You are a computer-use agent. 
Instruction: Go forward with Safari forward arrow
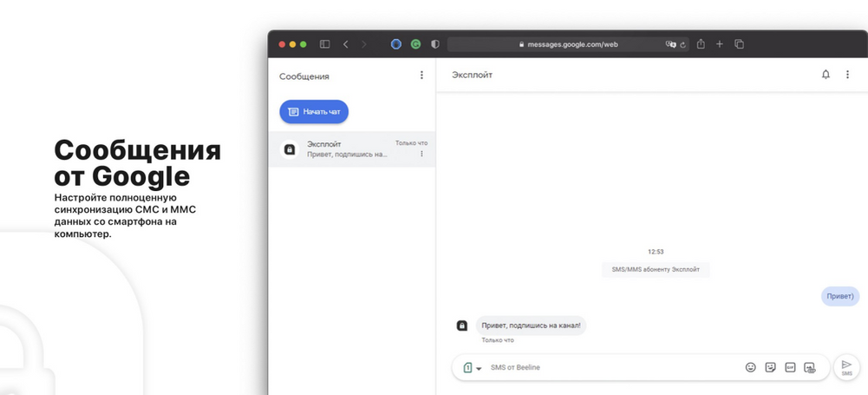coord(363,44)
